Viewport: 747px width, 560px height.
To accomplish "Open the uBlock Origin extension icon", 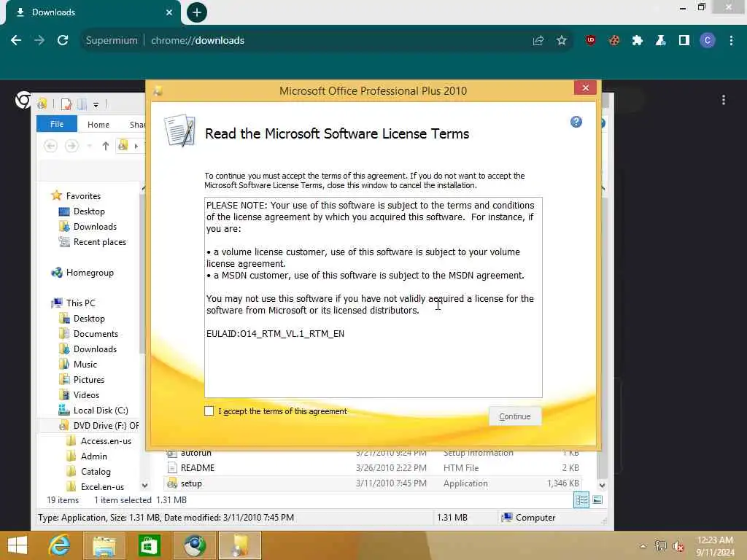I will pyautogui.click(x=591, y=41).
